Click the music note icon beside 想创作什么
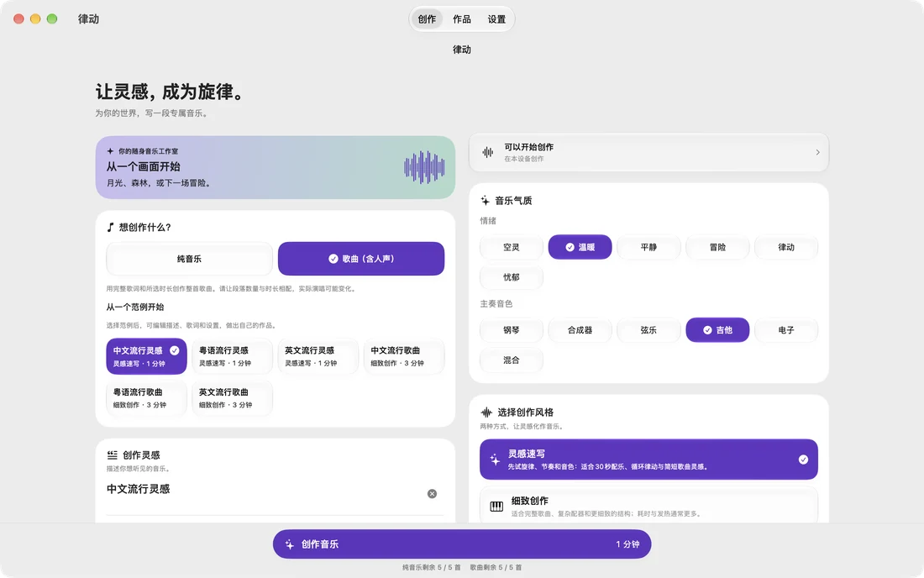Image resolution: width=924 pixels, height=578 pixels. pos(110,228)
